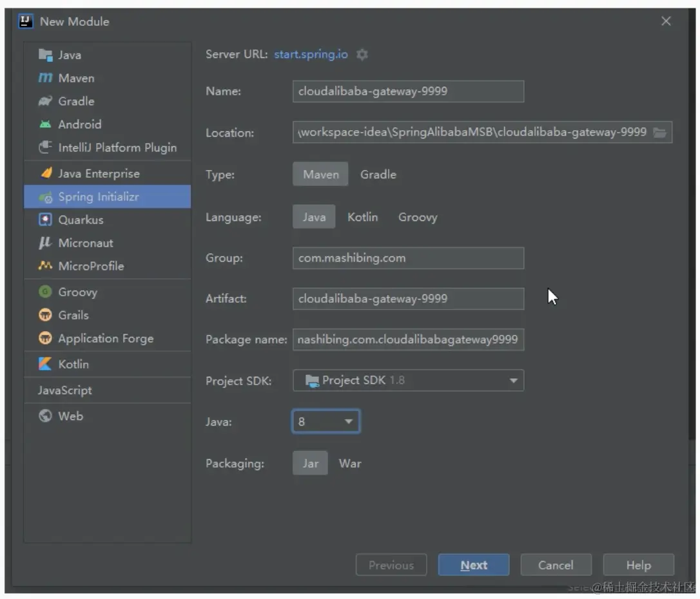Click the Help button
700x599 pixels.
coord(638,565)
